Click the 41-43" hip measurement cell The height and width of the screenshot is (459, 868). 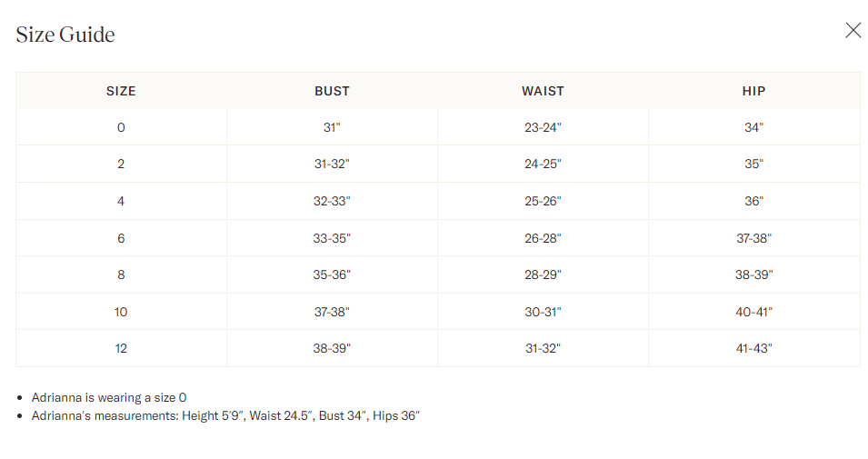753,348
